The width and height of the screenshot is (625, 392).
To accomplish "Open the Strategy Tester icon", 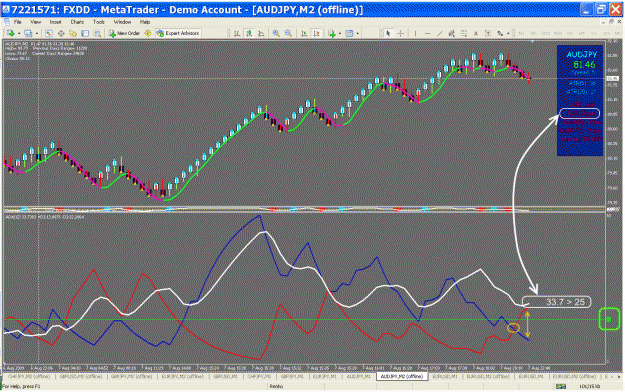I will (x=97, y=33).
